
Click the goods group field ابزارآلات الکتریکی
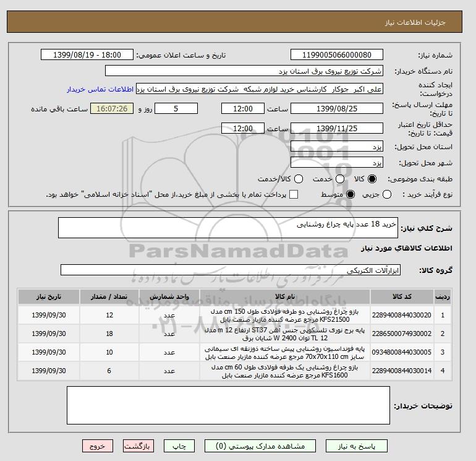(x=231, y=270)
